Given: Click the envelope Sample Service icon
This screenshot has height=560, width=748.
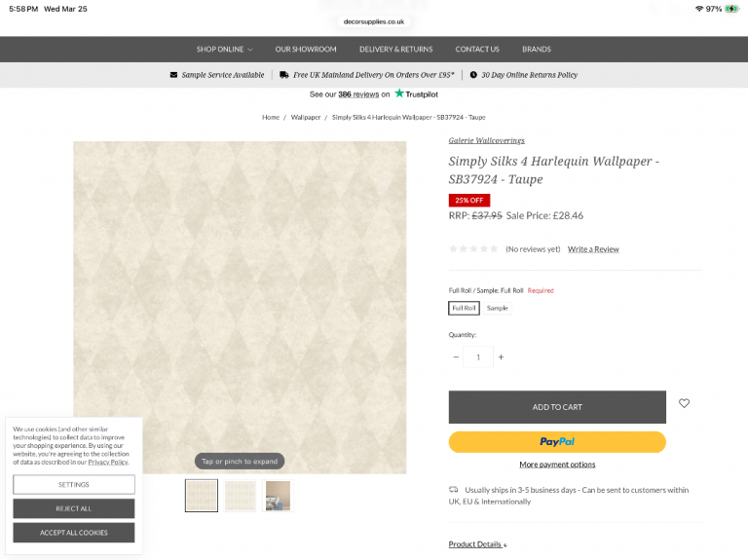Looking at the screenshot, I should [173, 75].
